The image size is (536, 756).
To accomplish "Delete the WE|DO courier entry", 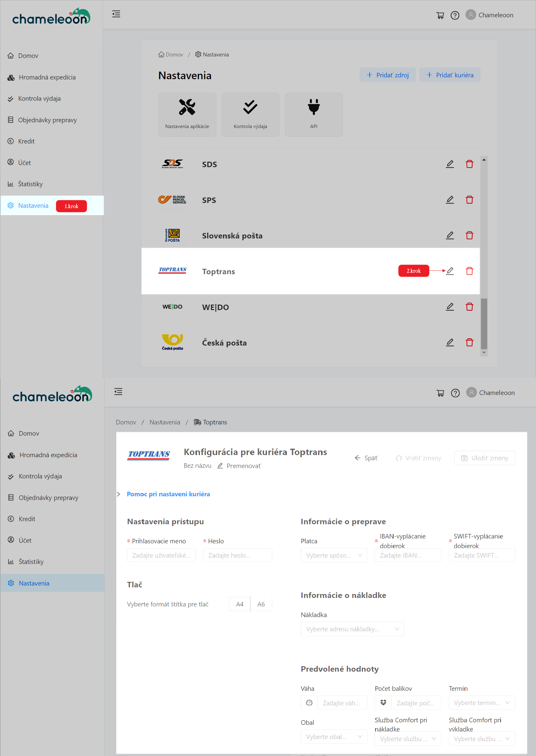I will pyautogui.click(x=469, y=307).
